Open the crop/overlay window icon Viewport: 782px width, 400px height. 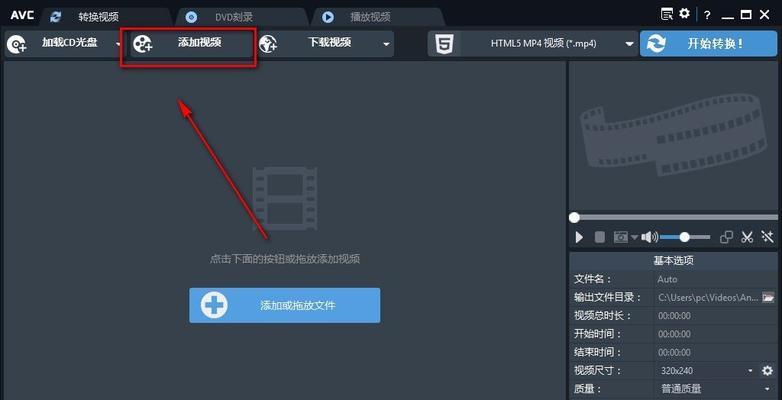click(x=727, y=237)
